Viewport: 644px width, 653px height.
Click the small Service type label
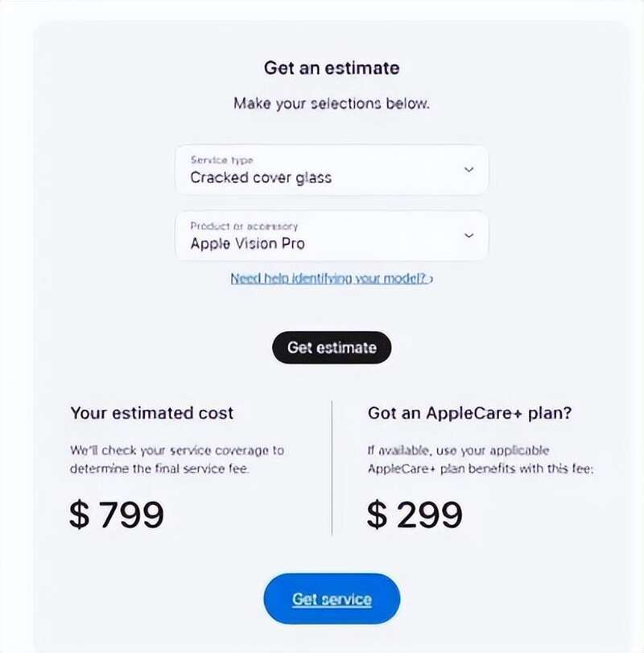(x=221, y=160)
